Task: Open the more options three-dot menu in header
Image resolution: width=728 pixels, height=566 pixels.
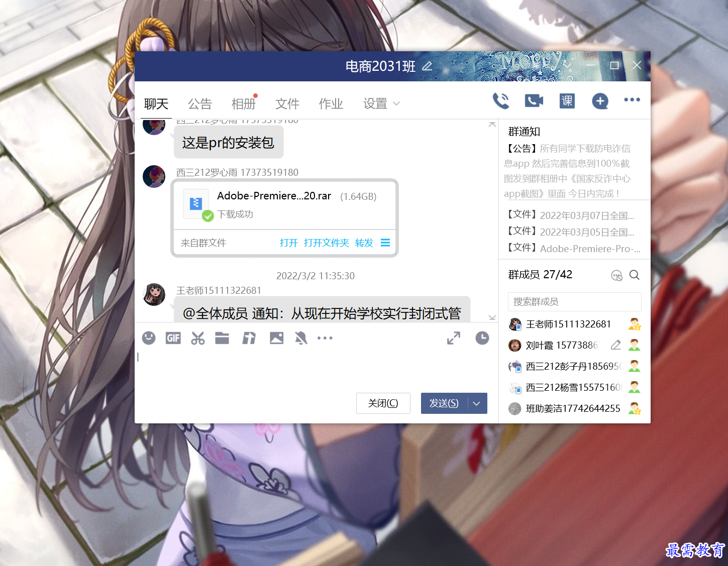Action: point(632,99)
